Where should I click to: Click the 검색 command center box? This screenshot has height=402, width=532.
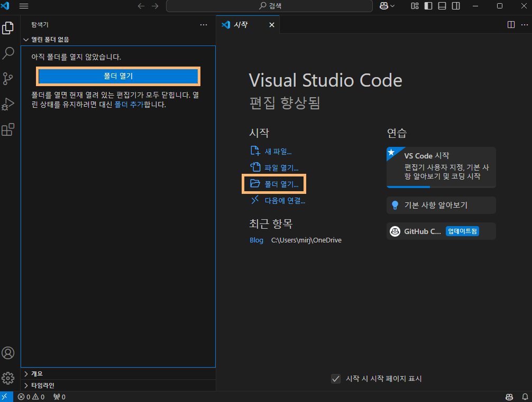pos(269,6)
